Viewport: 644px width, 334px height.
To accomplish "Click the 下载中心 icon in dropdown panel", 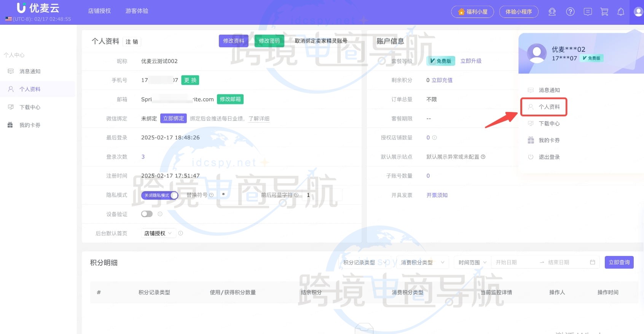I will click(531, 123).
